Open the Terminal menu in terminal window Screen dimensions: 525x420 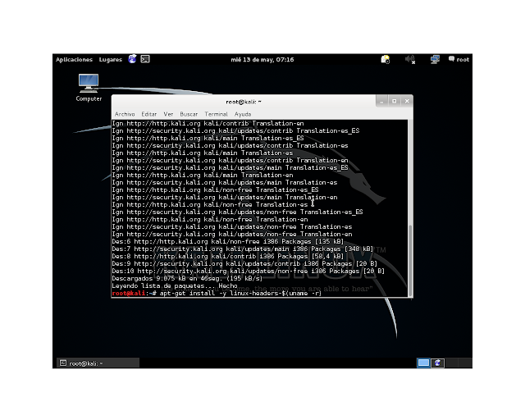click(x=216, y=114)
